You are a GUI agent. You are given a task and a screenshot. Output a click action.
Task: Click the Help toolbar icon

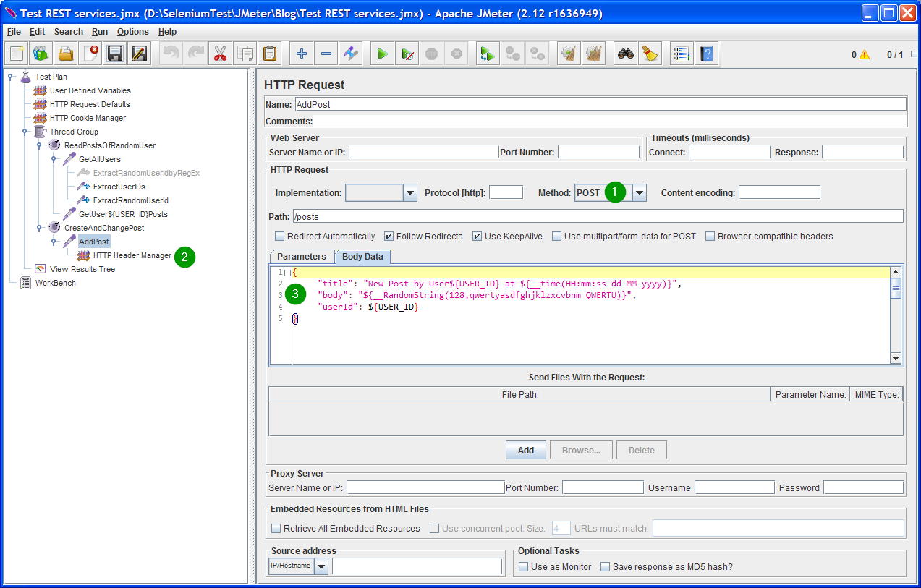(706, 54)
